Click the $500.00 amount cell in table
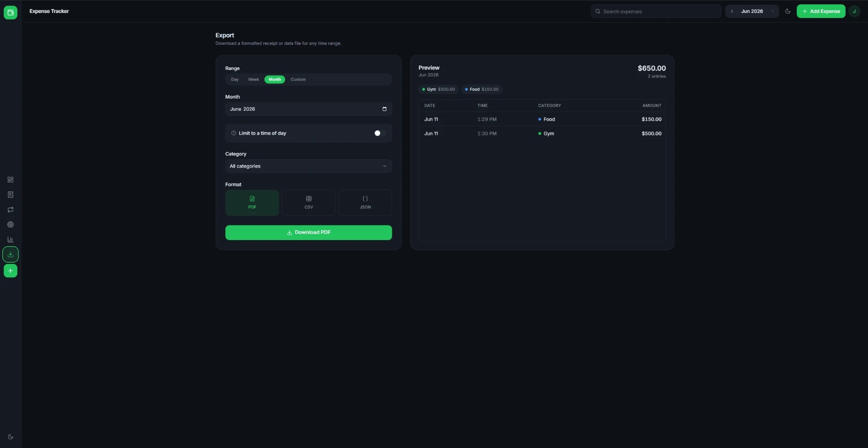868x448 pixels. click(x=651, y=133)
